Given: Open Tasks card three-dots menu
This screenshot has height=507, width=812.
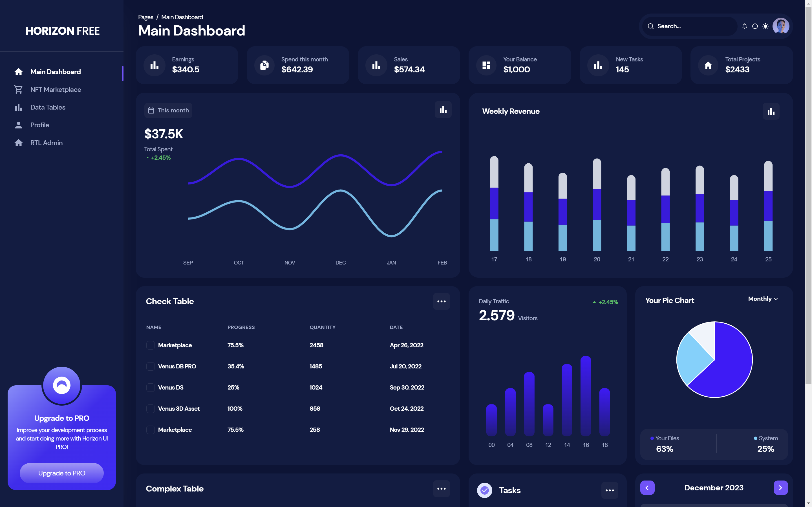Looking at the screenshot, I should click(609, 490).
